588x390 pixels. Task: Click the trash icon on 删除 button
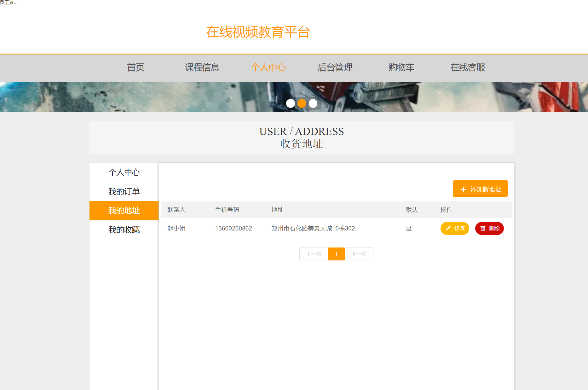(x=483, y=228)
